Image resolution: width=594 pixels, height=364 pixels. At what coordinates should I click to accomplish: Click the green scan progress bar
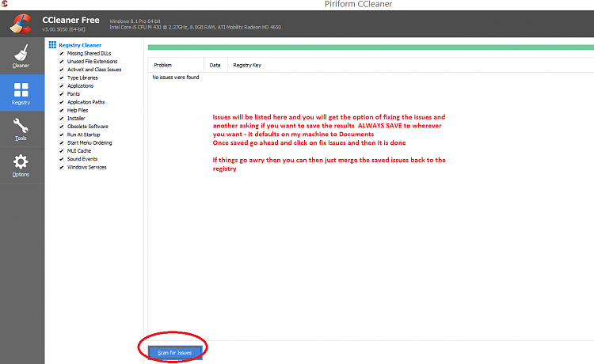(371, 47)
